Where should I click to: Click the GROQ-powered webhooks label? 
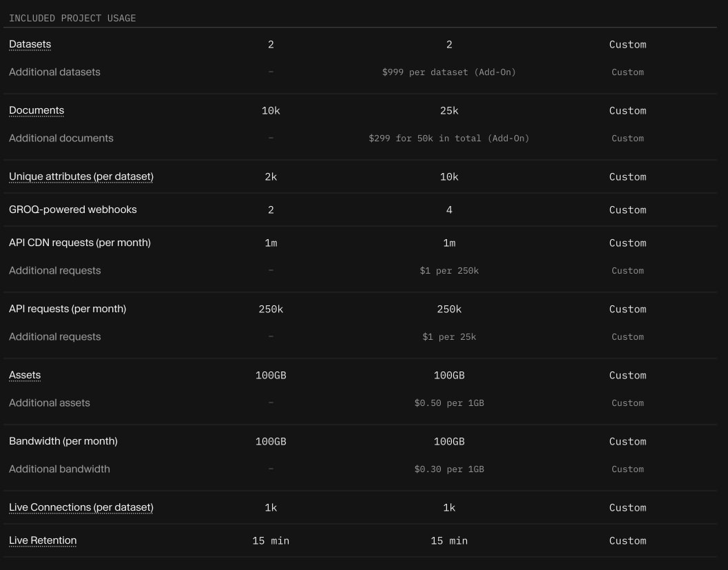[x=72, y=210]
